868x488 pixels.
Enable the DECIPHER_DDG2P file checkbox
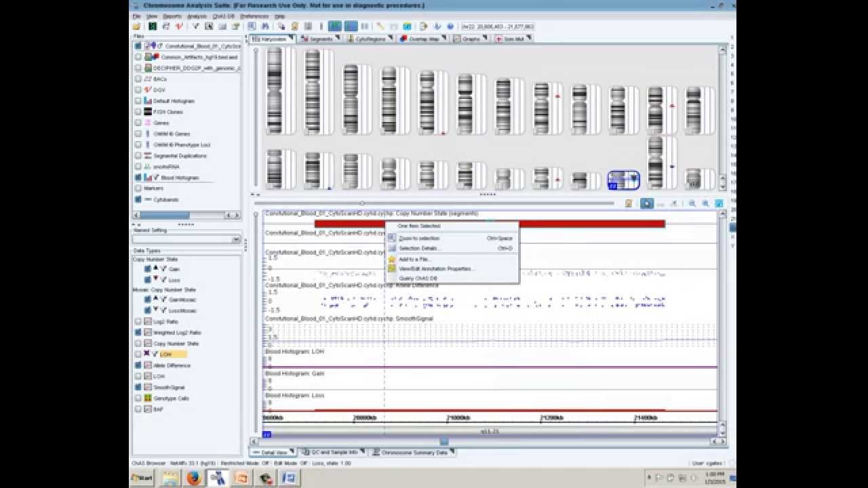click(x=138, y=68)
